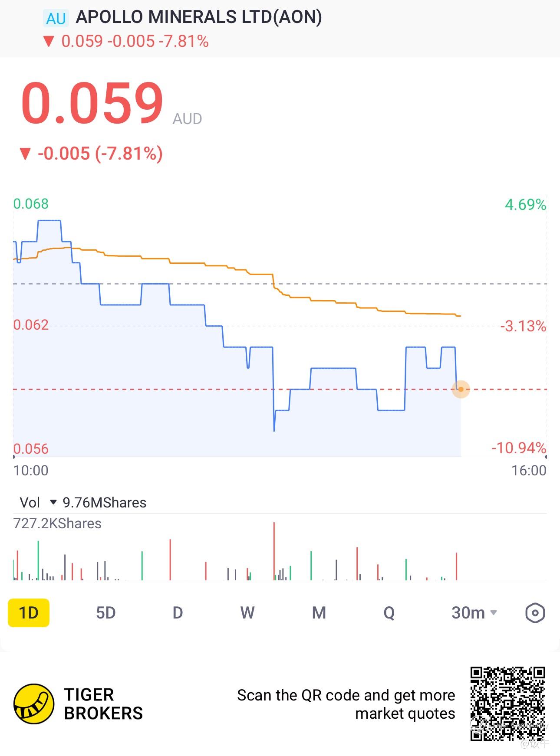Tap the red down-arrow in header
Image resolution: width=560 pixels, height=756 pixels.
click(x=48, y=42)
